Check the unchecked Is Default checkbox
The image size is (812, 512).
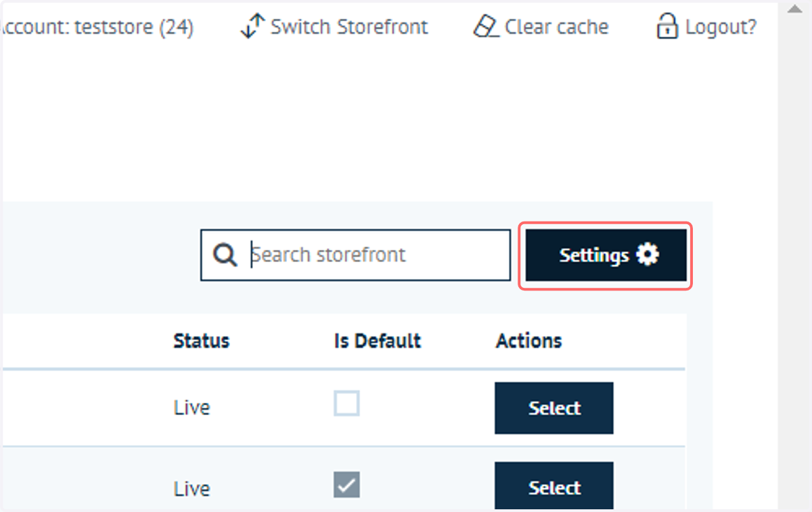pos(346,404)
